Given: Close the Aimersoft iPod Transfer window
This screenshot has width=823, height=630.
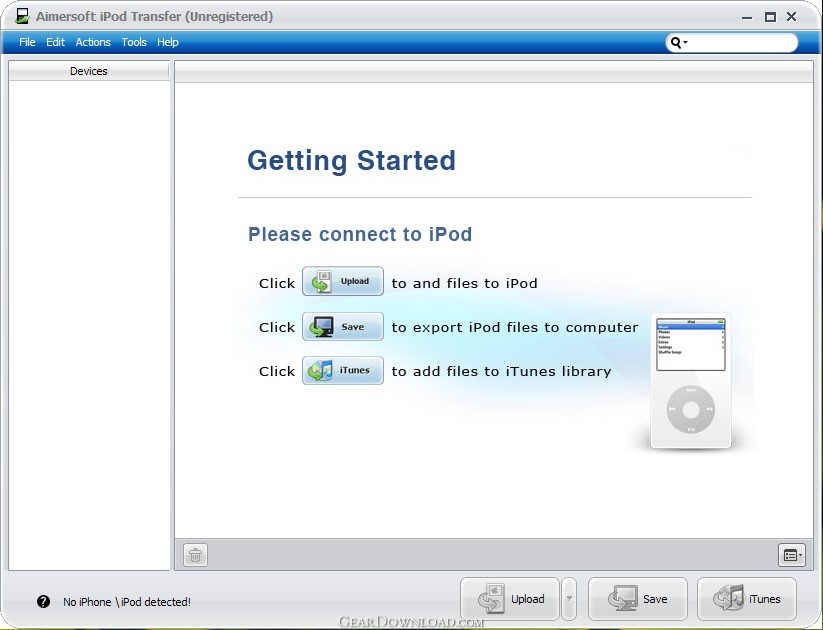Looking at the screenshot, I should pyautogui.click(x=792, y=17).
